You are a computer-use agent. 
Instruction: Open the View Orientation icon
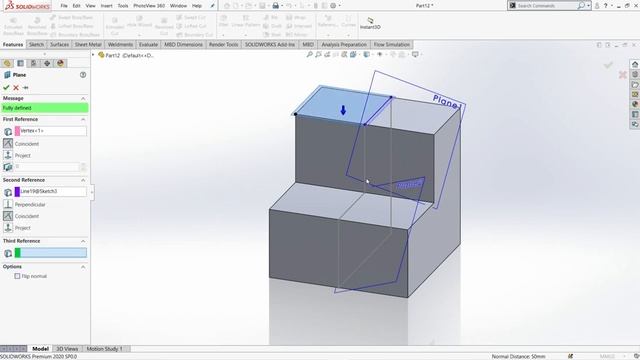pyautogui.click(x=353, y=54)
